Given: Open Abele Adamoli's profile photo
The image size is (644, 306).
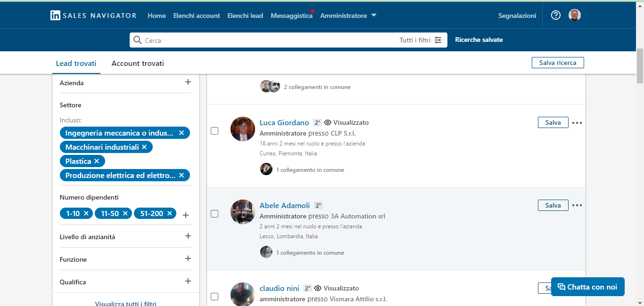Looking at the screenshot, I should 243,212.
